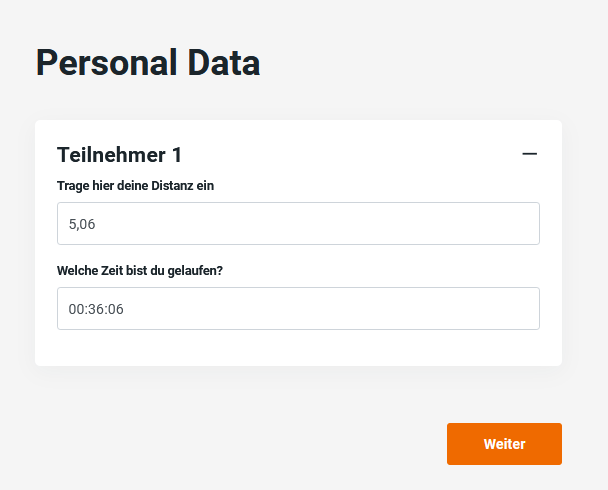Hide participant 1 details using the dash icon

point(530,154)
